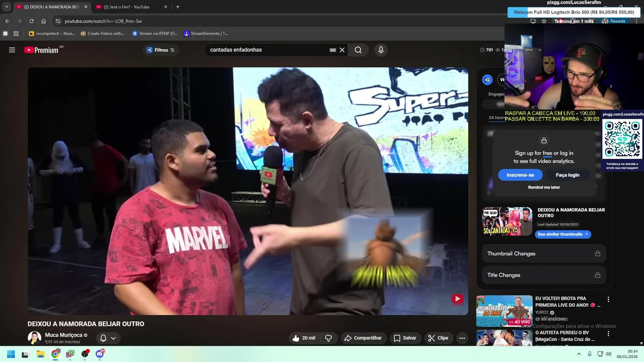Viewport: 644px width, 362px height.
Task: Open a new browser tab
Action: click(x=178, y=7)
